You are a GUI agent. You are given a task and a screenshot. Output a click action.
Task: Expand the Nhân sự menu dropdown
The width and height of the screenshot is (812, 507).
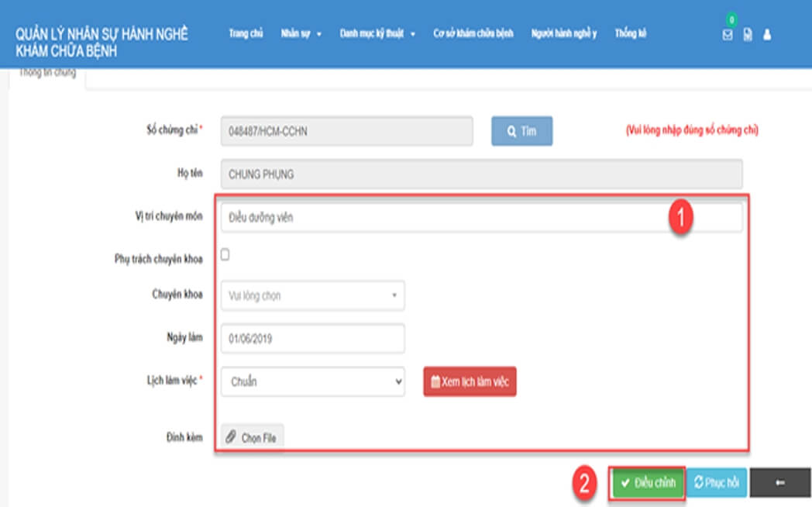point(301,34)
